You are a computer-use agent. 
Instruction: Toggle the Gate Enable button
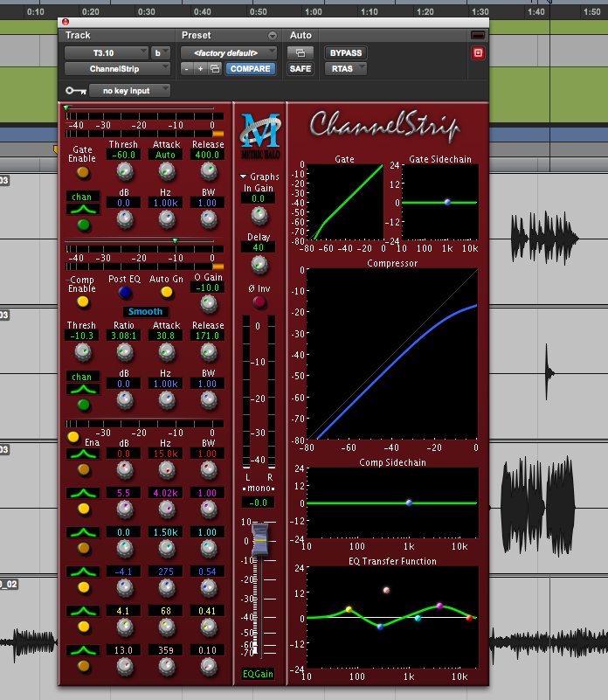(83, 172)
